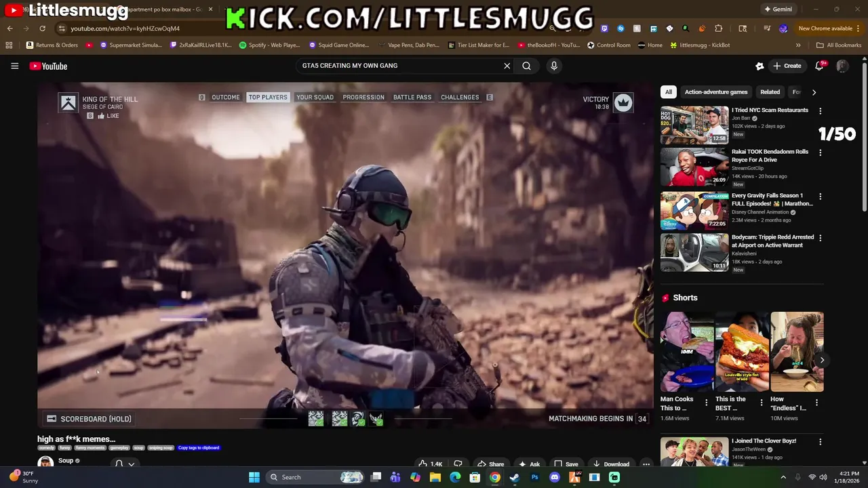The image size is (868, 488).
Task: Open Discord from the taskbar
Action: click(555, 477)
